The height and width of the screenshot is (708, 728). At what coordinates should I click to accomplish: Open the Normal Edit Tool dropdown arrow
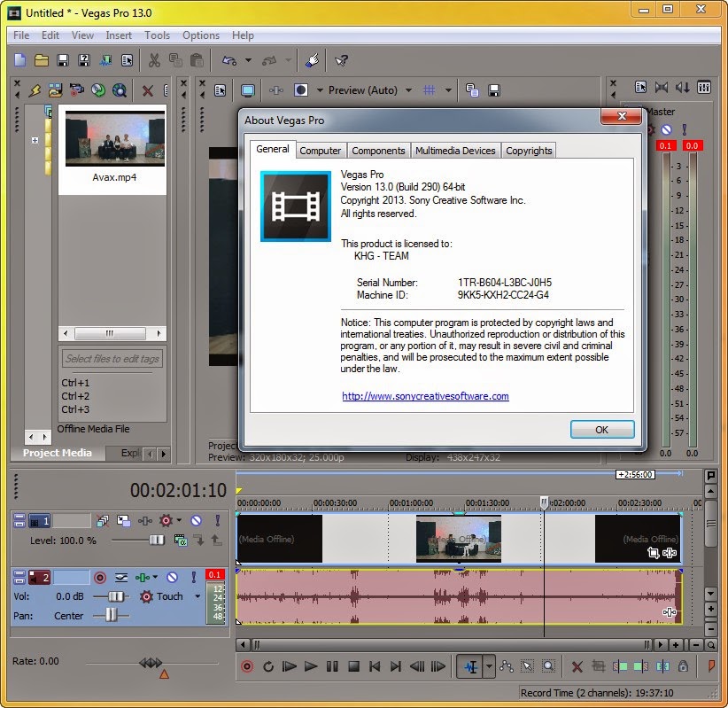pos(489,666)
